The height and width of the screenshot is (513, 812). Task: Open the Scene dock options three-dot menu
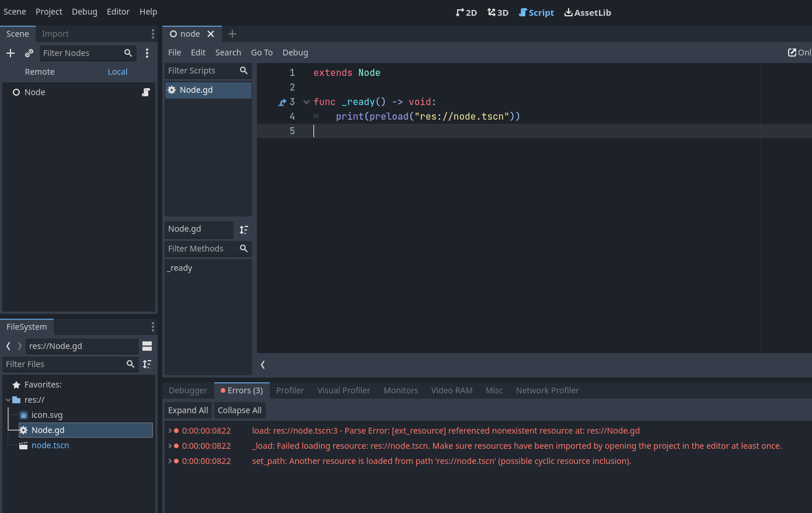click(x=152, y=34)
